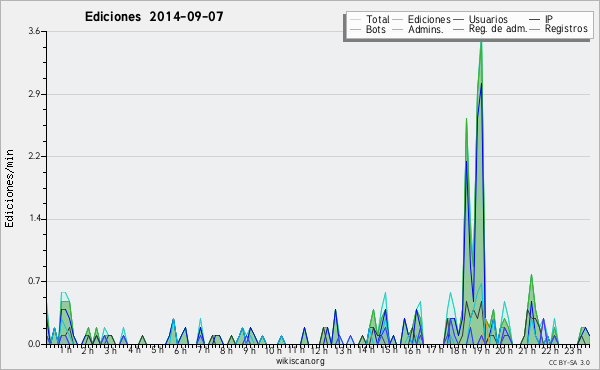The width and height of the screenshot is (600, 370).
Task: Click the 'Ediciones/min' y-axis label
Action: pos(9,188)
